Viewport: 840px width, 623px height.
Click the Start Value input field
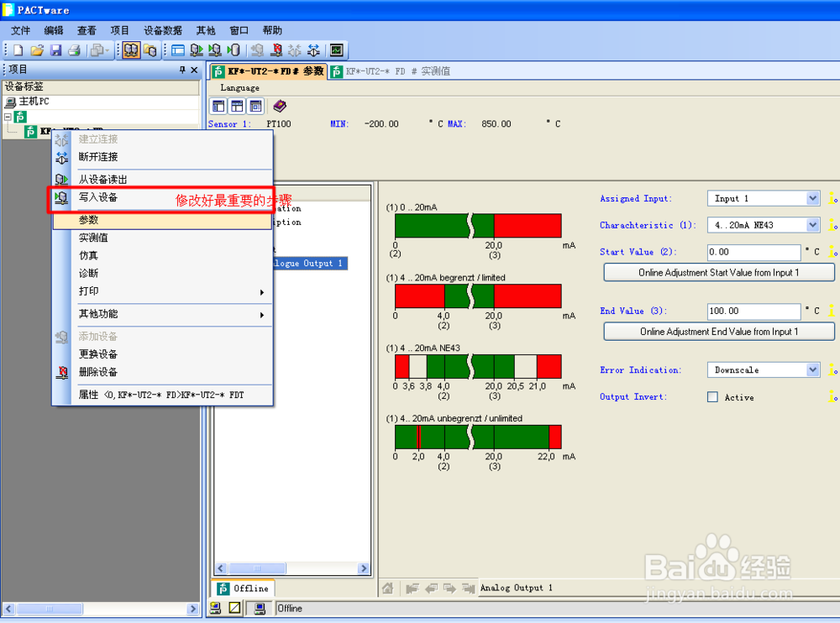(x=753, y=252)
